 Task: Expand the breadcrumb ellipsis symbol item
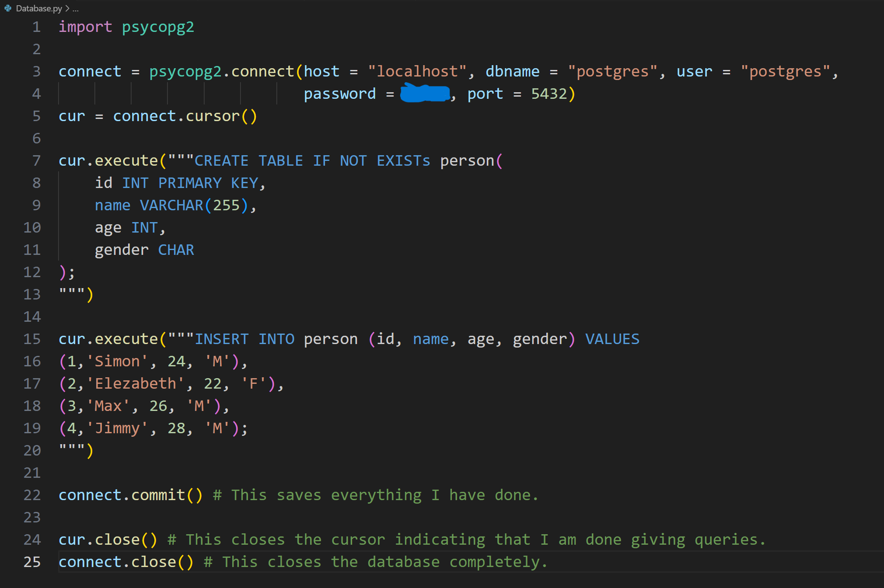click(x=76, y=8)
